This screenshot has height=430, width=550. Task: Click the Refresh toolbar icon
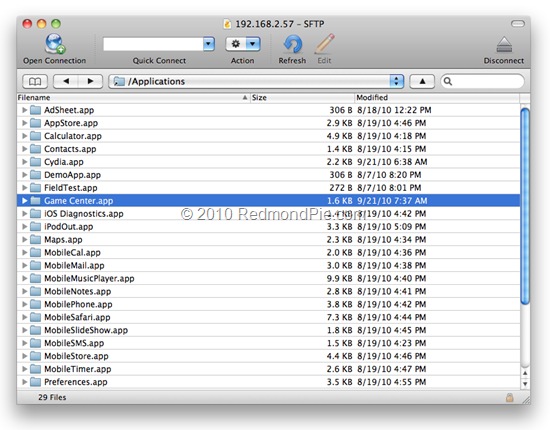pyautogui.click(x=293, y=45)
